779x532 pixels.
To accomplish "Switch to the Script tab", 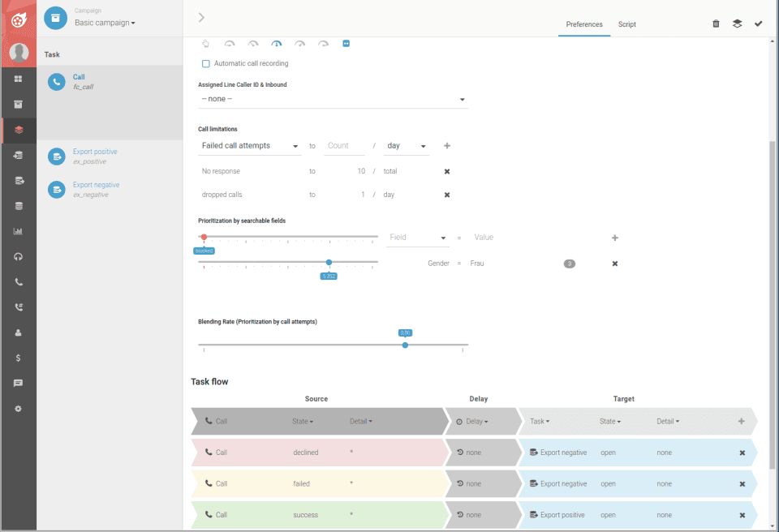I will (x=627, y=24).
